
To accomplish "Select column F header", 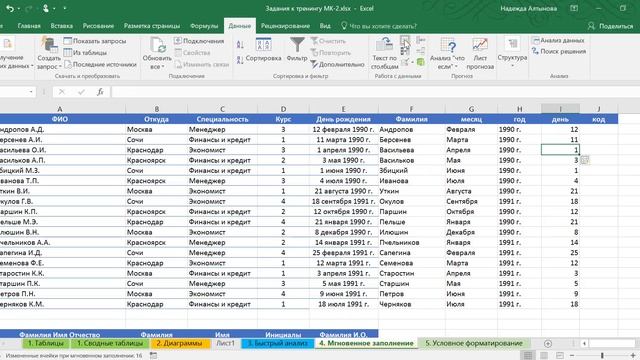I will click(411, 109).
